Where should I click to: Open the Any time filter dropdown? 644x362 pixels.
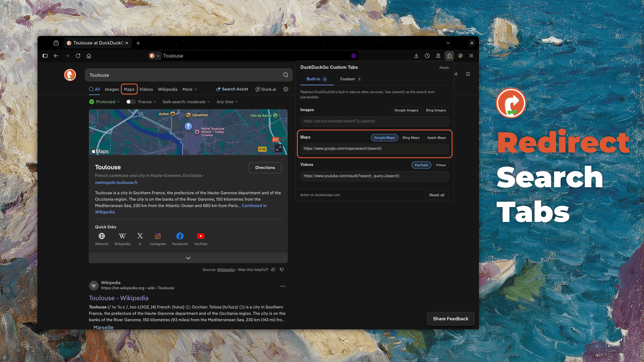pyautogui.click(x=227, y=102)
